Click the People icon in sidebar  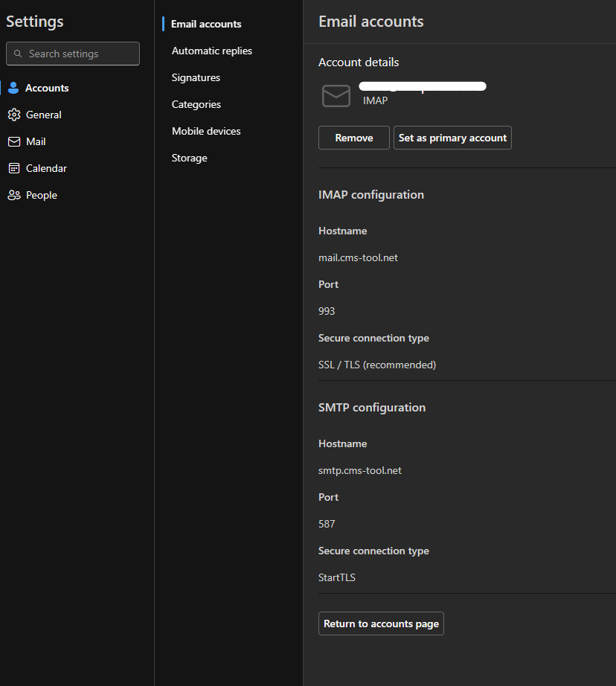(13, 195)
